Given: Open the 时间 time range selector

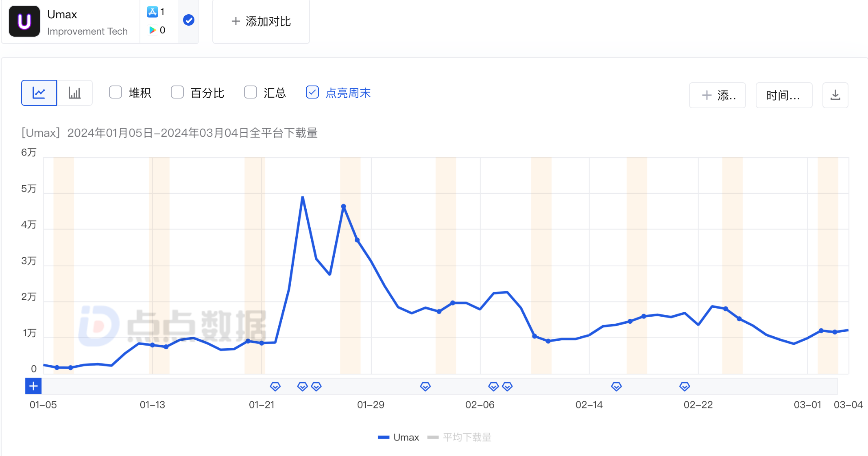Looking at the screenshot, I should point(783,95).
